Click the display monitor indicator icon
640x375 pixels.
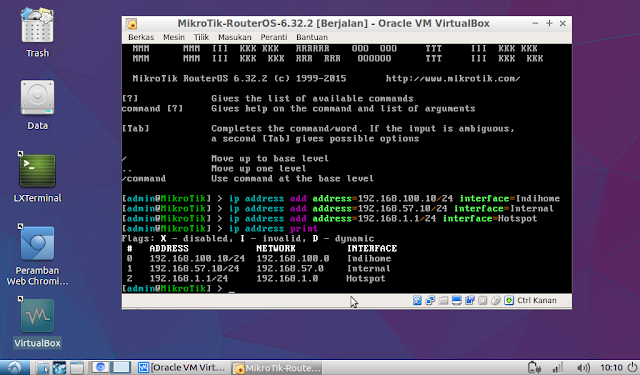coord(456,300)
